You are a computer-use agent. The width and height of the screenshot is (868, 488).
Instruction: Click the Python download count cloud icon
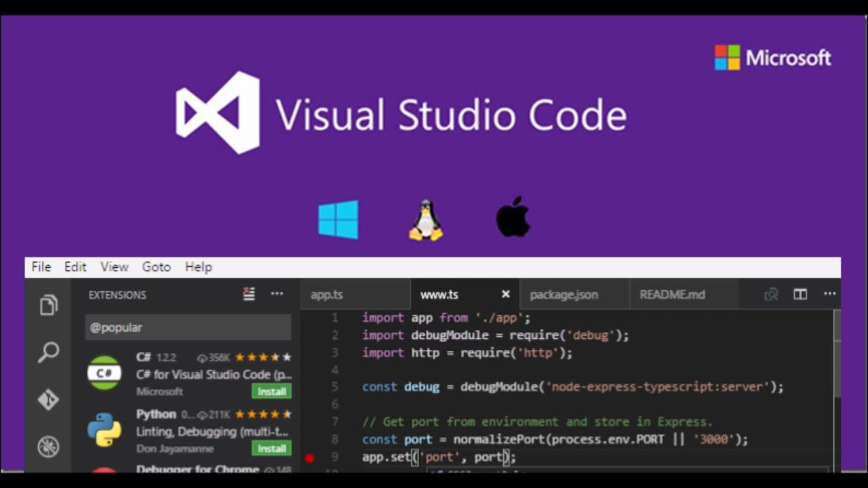tap(201, 414)
